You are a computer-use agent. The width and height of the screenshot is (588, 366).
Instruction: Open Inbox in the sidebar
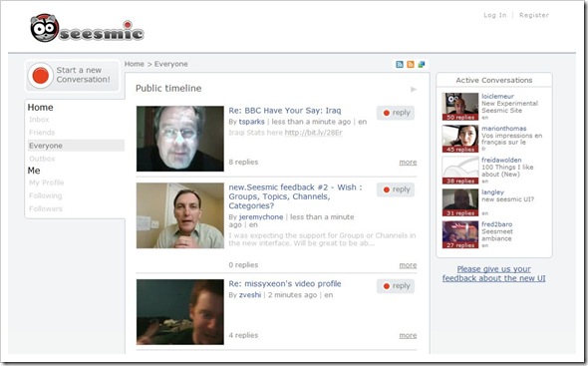point(39,120)
